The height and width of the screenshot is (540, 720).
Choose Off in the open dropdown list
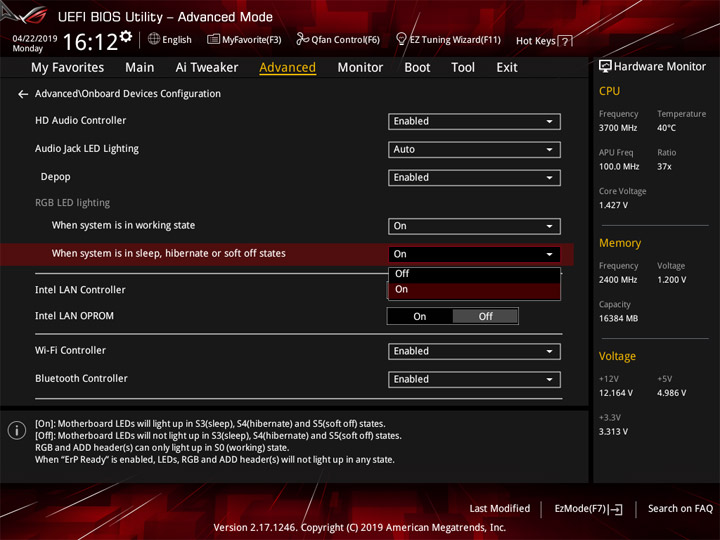(474, 274)
